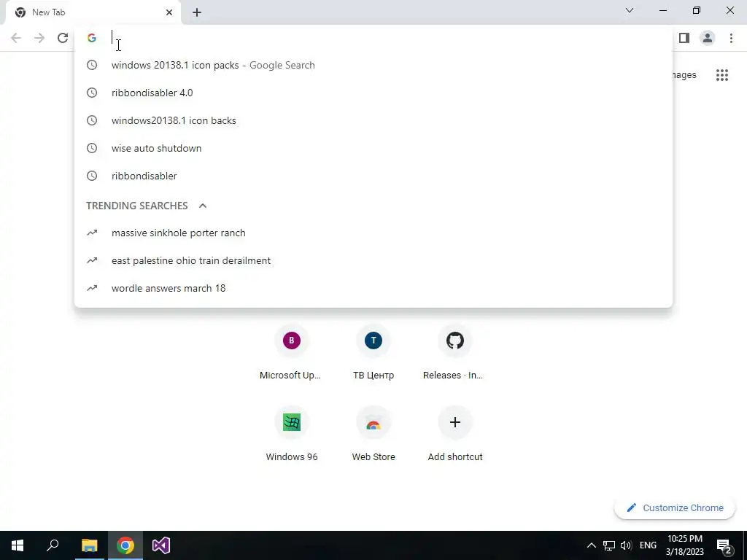Choose suggestion windows 20138.1 icon packs
The height and width of the screenshot is (560, 747).
(373, 65)
